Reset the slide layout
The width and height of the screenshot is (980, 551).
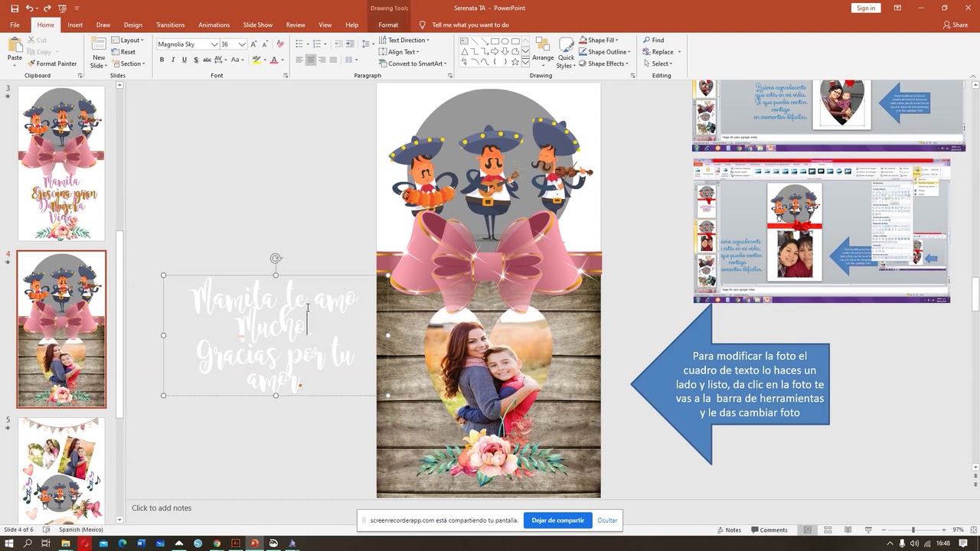[122, 52]
